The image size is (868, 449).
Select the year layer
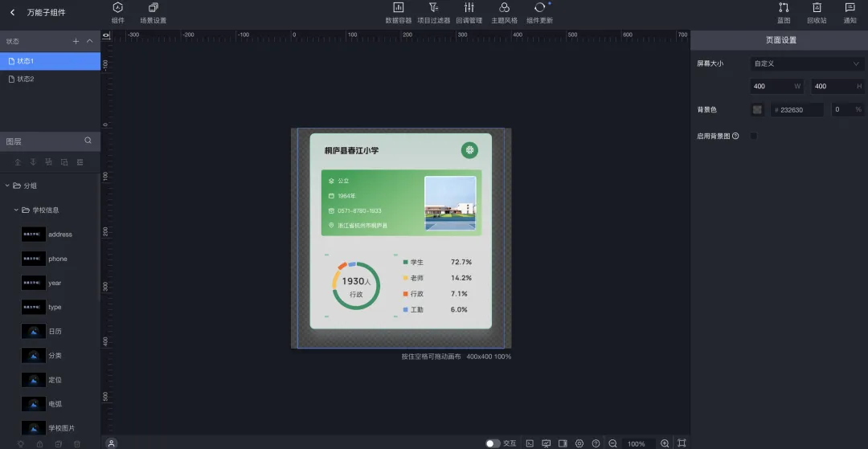50,283
